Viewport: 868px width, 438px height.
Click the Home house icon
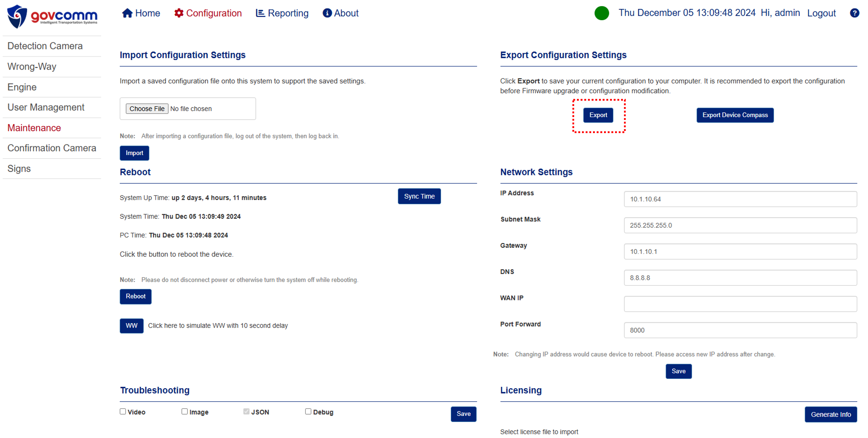127,13
